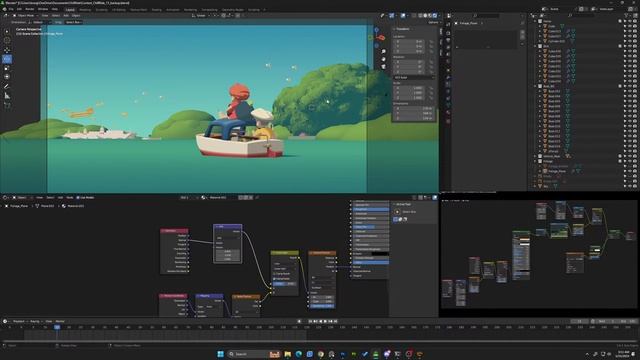Screen dimensions: 640x360
Task: Click the Scene selector field
Action: [x=561, y=9]
